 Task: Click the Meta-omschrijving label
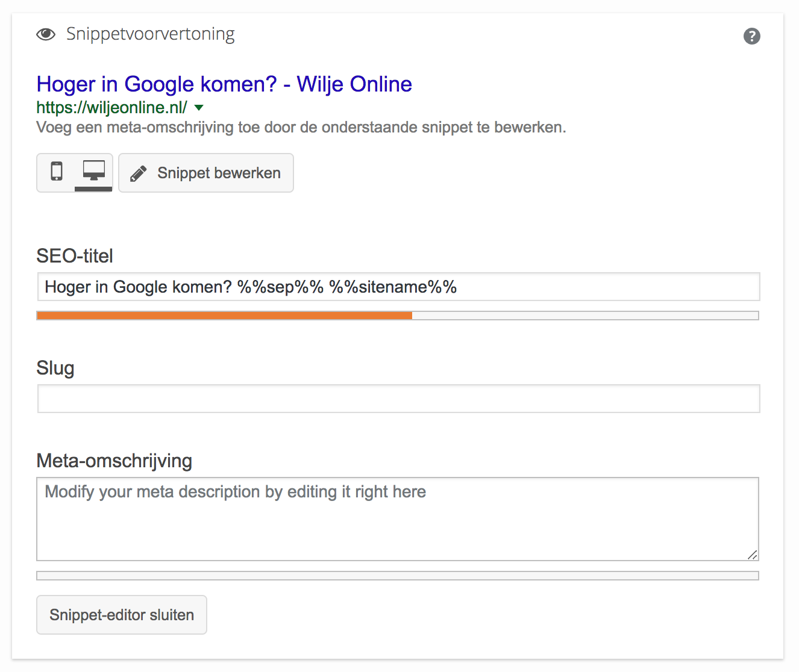pyautogui.click(x=114, y=461)
